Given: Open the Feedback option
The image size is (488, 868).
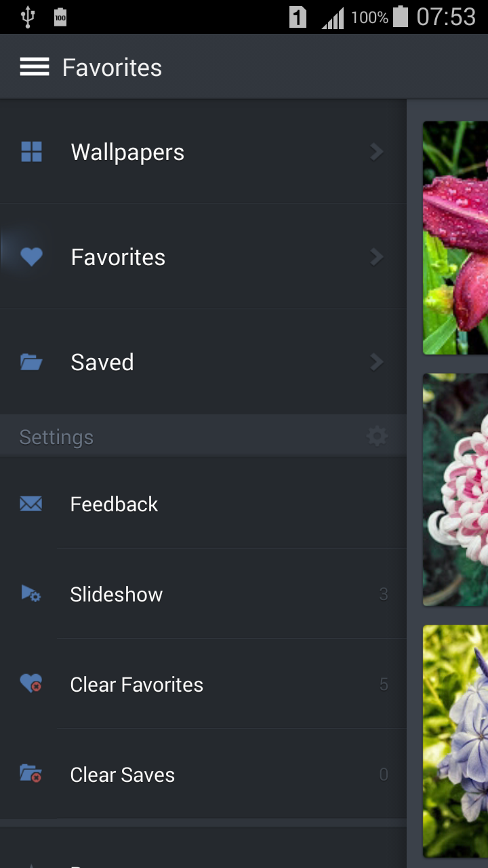Looking at the screenshot, I should click(x=114, y=504).
